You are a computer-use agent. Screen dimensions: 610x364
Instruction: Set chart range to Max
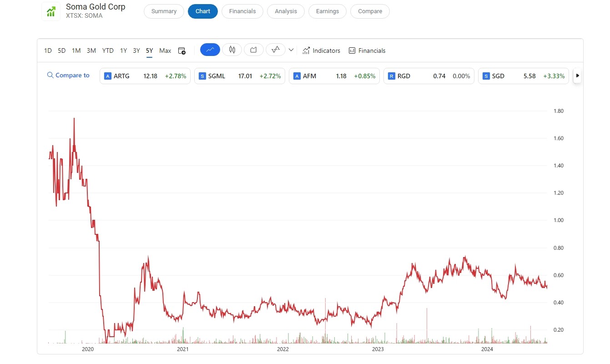pos(165,51)
